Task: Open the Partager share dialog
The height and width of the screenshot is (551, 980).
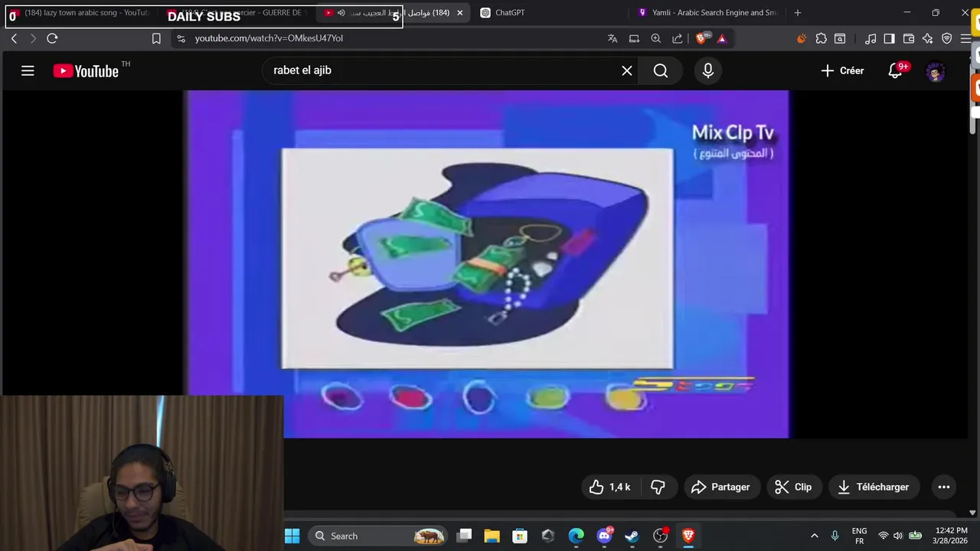Action: click(x=720, y=487)
